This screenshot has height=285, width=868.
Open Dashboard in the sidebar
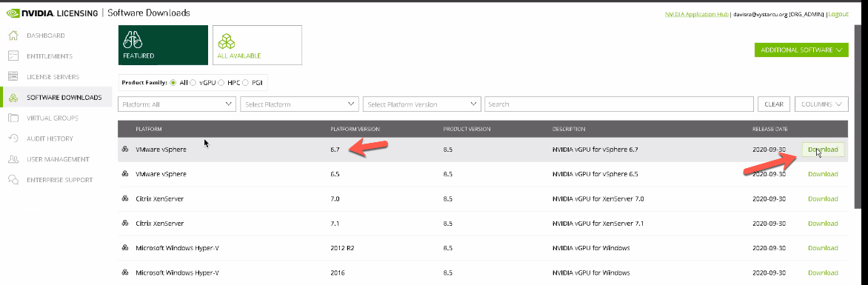point(46,36)
